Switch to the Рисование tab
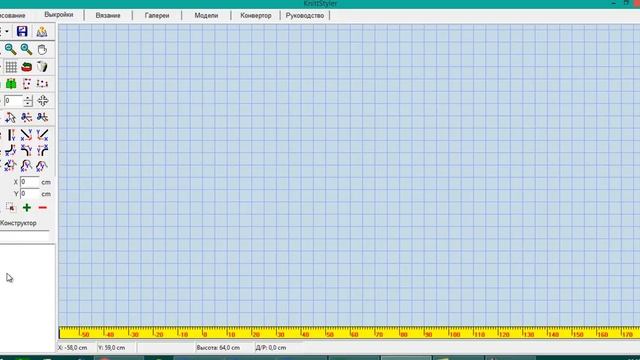Viewport: 640px width, 360px height. tap(13, 16)
